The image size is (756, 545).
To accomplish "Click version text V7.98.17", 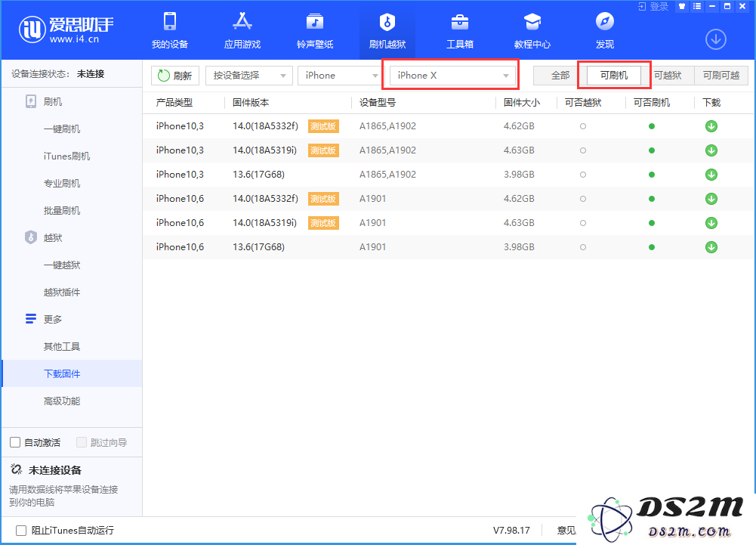I will (x=511, y=531).
